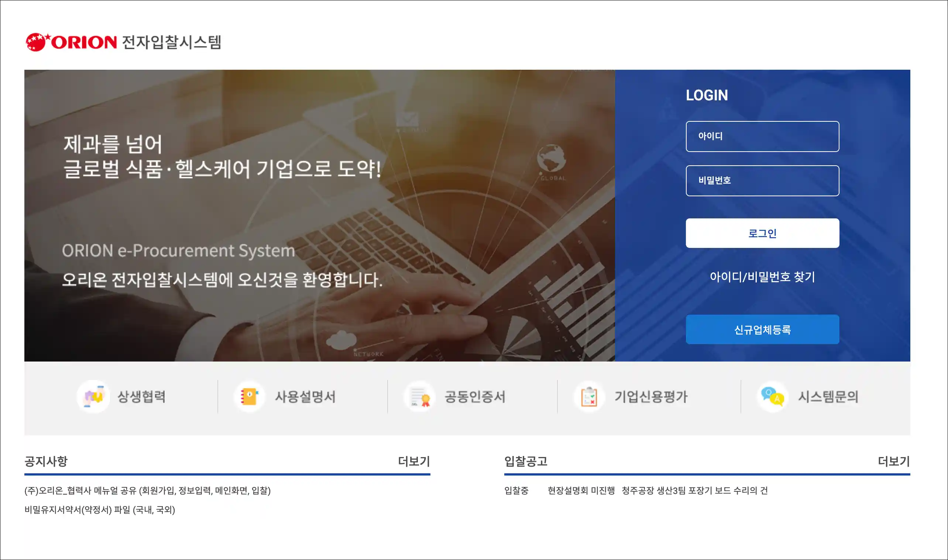Open 비밀유지서약서(약정서) 파일 notice
This screenshot has width=948, height=560.
point(100,509)
